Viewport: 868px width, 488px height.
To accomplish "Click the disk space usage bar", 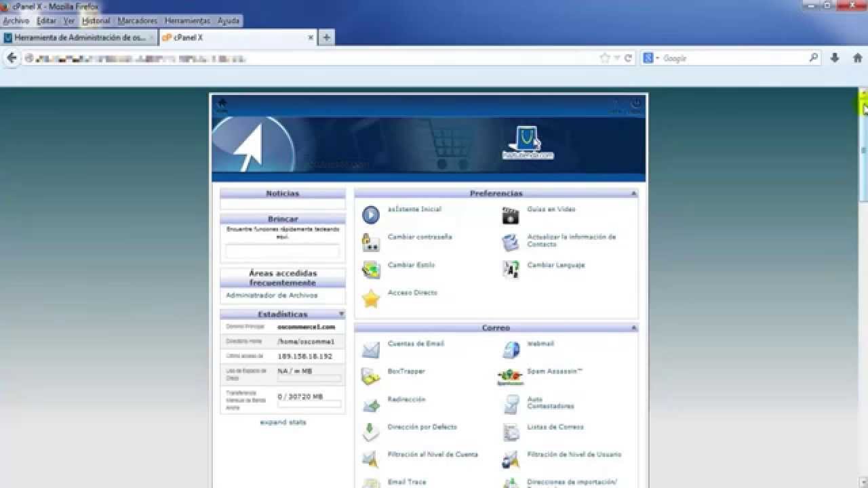I will [309, 378].
